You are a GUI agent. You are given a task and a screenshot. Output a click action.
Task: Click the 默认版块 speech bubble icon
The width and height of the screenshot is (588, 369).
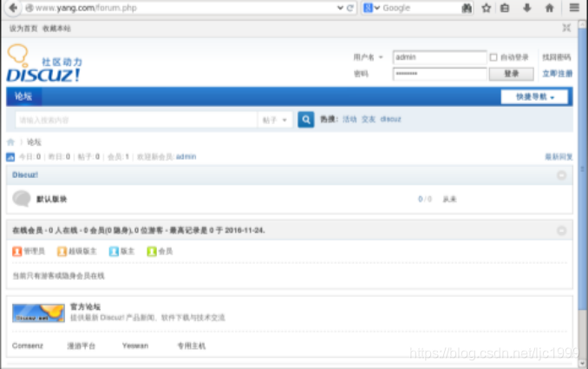click(x=22, y=199)
